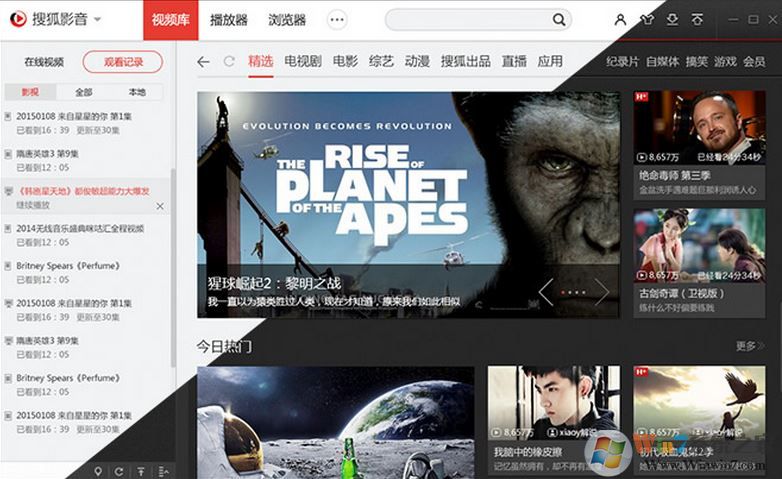Select the 直播 category tab
Screen dimensions: 782x479
514,61
